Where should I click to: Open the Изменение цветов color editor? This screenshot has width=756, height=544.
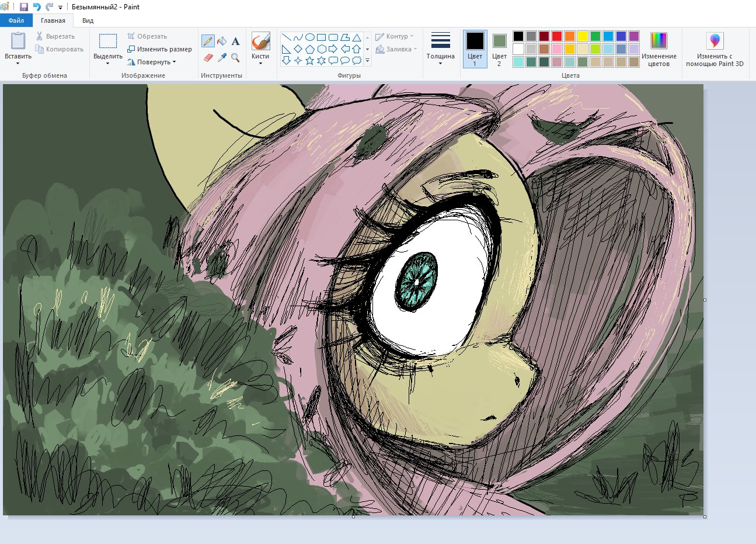[x=659, y=49]
